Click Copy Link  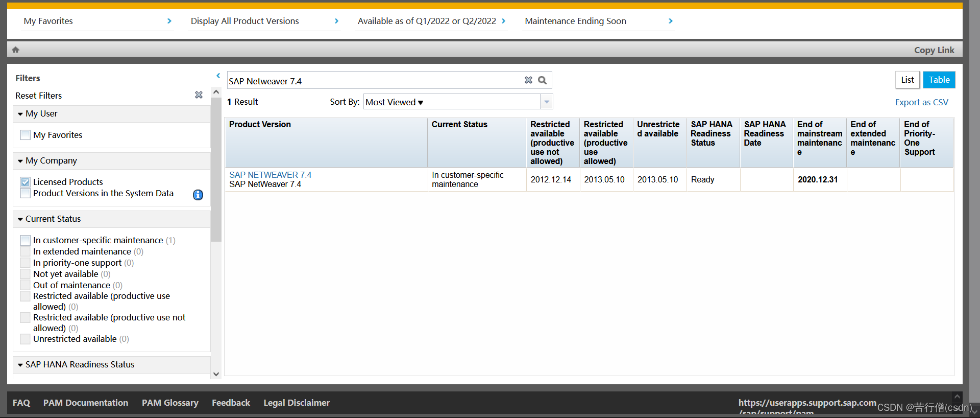pyautogui.click(x=934, y=50)
